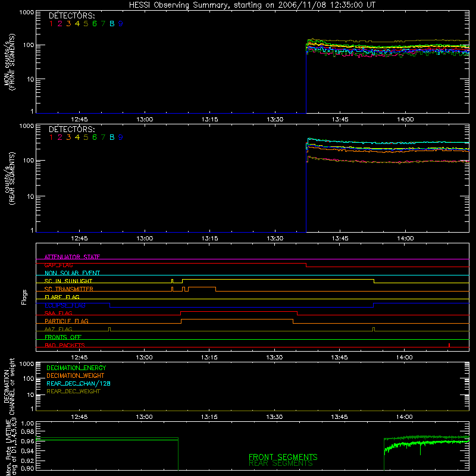
Task: Click detector 1 in front segments legend
Action: 51,24
